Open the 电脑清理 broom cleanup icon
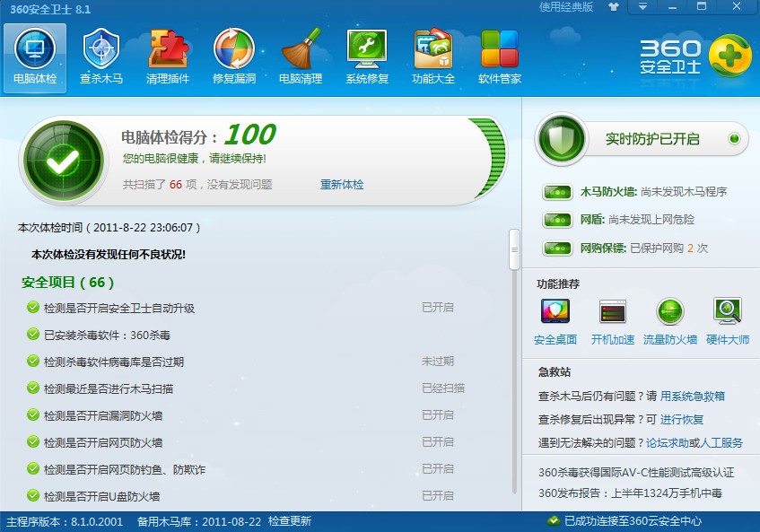 pyautogui.click(x=301, y=48)
